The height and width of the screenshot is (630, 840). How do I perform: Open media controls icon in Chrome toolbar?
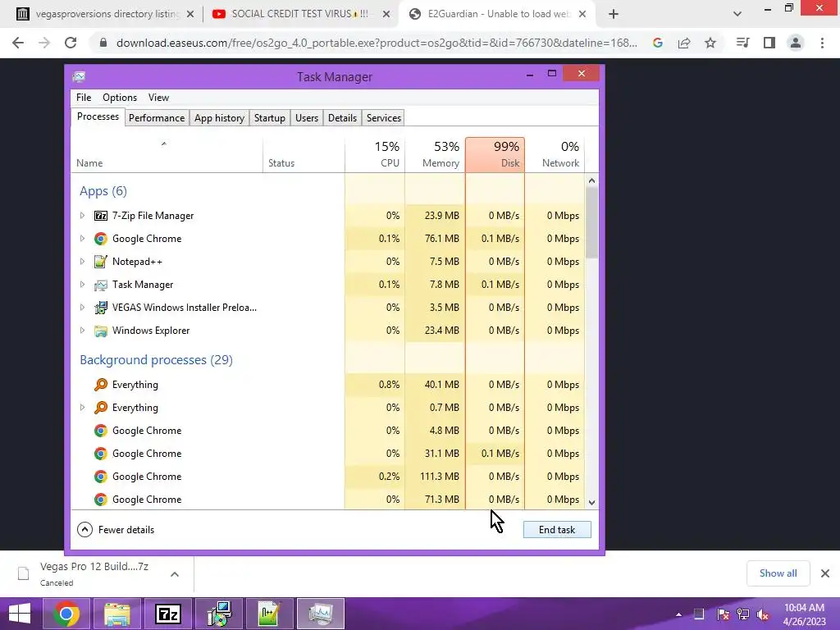pyautogui.click(x=742, y=43)
